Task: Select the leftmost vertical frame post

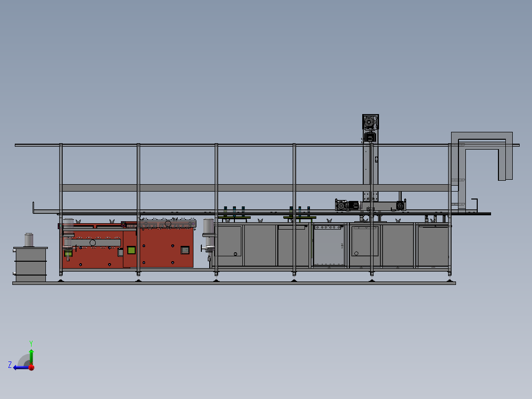Action: [x=61, y=209]
